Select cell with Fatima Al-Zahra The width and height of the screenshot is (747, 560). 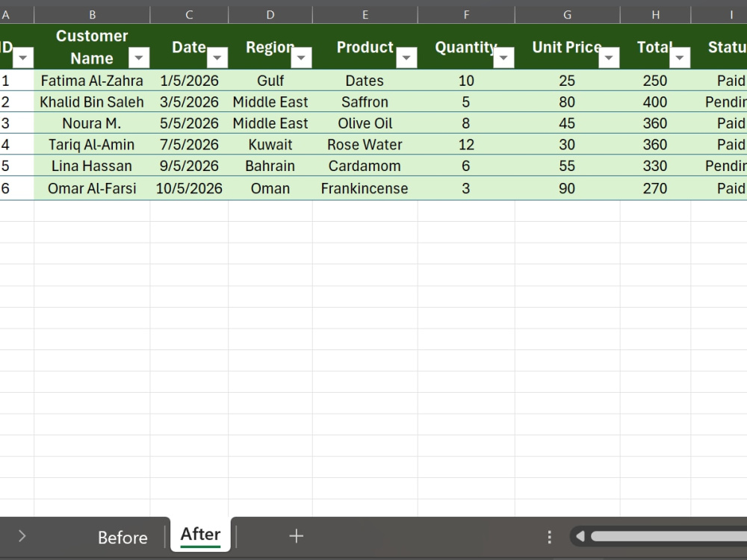(x=92, y=81)
